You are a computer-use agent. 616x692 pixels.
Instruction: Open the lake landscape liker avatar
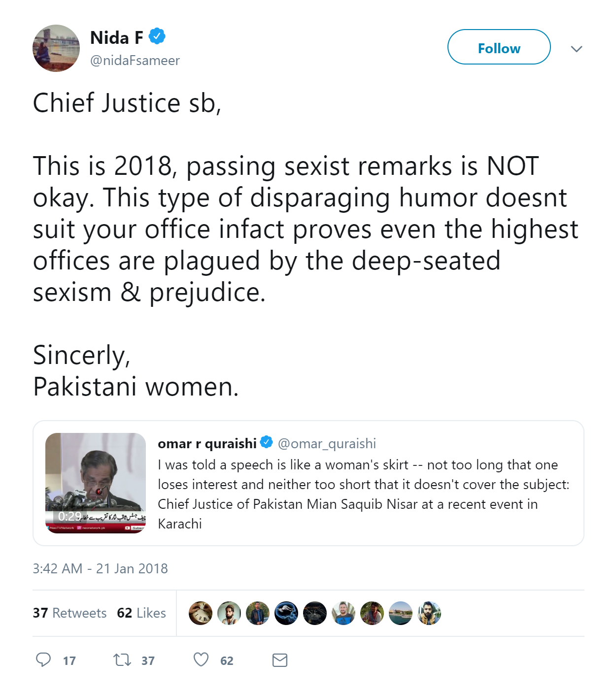tap(401, 613)
